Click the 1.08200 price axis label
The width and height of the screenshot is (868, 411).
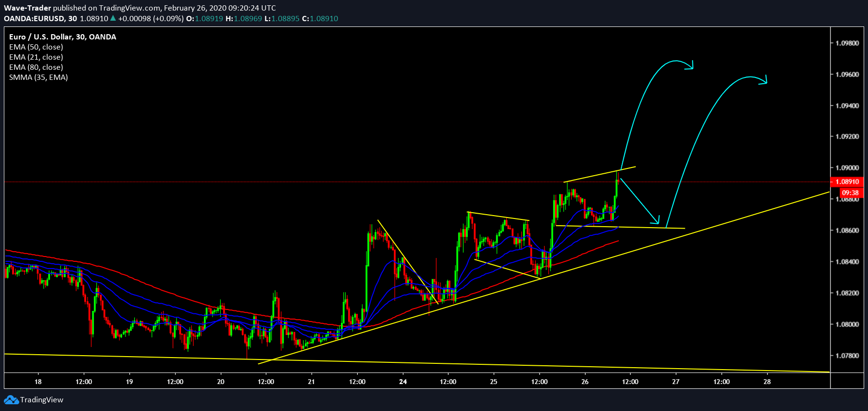pyautogui.click(x=847, y=293)
